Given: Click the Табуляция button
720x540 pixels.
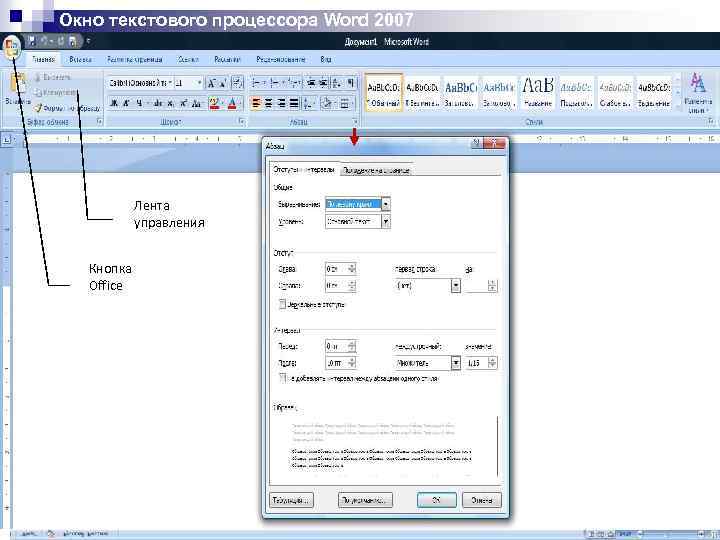Looking at the screenshot, I should (292, 500).
